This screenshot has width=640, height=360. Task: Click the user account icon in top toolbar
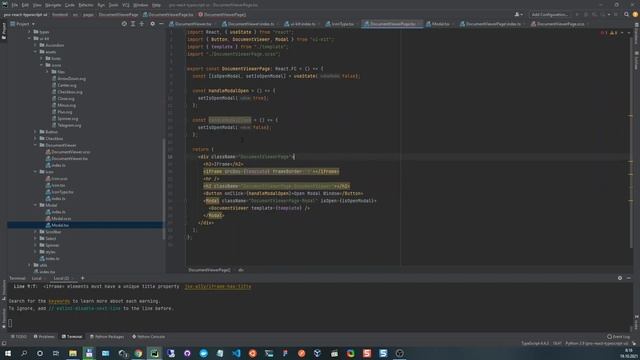(518, 14)
